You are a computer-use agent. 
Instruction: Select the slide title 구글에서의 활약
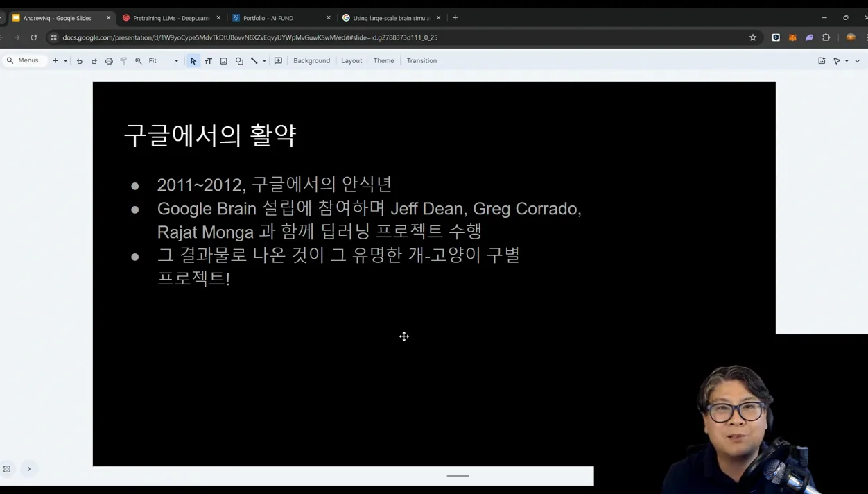pyautogui.click(x=210, y=135)
